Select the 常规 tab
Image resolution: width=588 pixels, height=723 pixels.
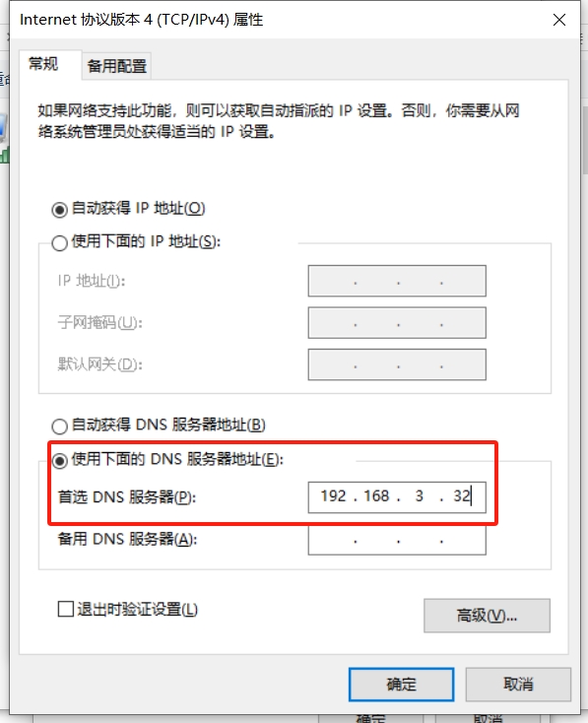tap(43, 64)
